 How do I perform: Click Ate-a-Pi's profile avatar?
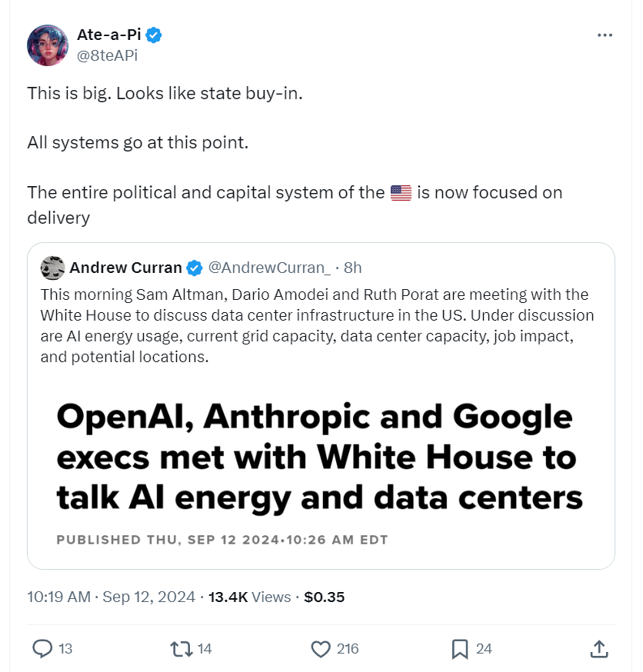pos(48,45)
